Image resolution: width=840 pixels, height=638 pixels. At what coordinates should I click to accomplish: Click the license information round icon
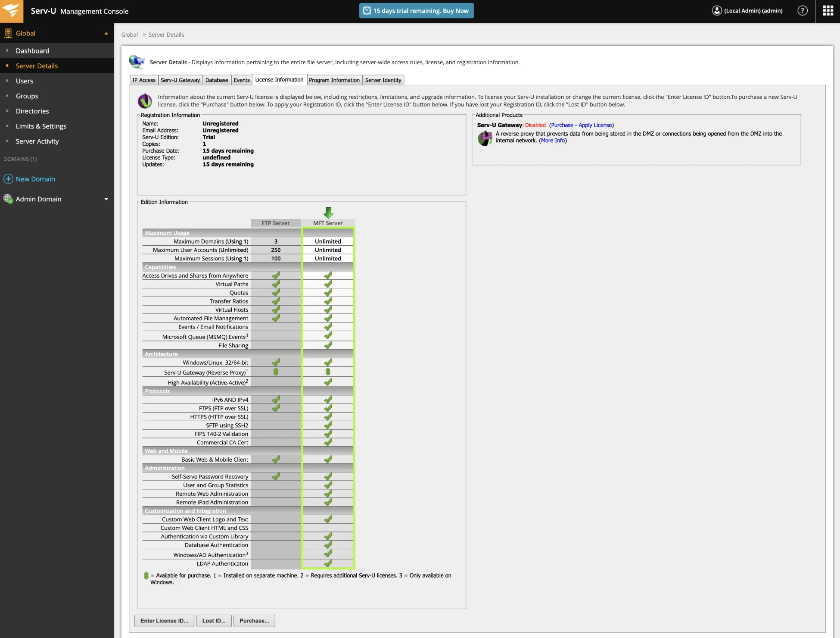click(x=145, y=101)
